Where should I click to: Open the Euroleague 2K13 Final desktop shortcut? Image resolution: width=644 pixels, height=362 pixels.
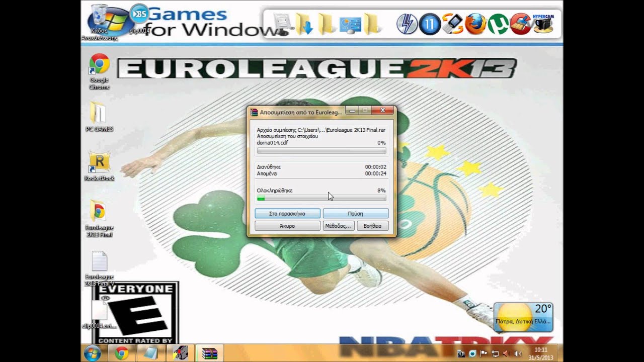99,219
